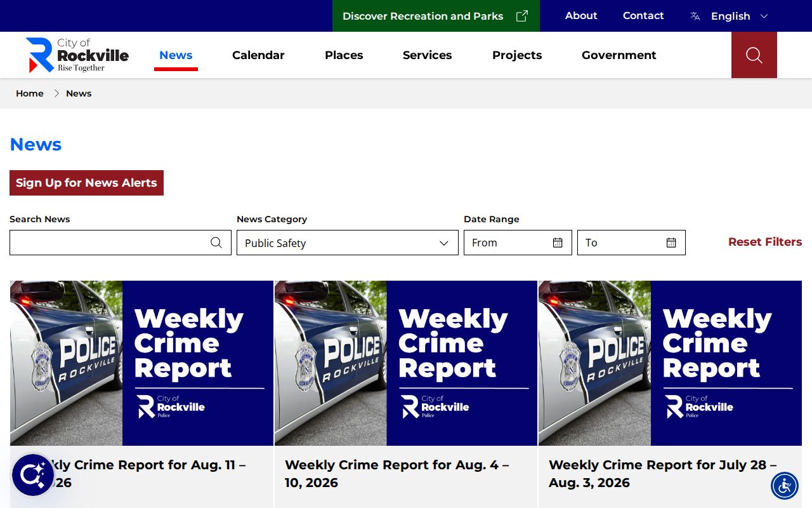Go to the Contact page

click(x=643, y=16)
